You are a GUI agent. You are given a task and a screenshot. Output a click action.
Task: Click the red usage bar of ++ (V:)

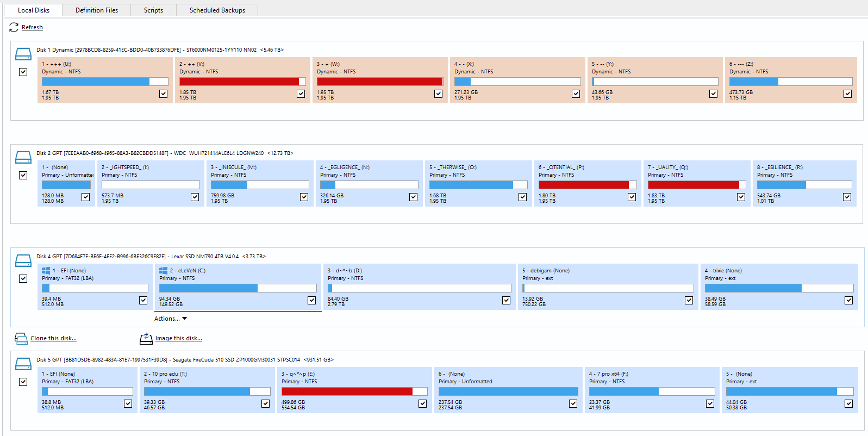242,82
